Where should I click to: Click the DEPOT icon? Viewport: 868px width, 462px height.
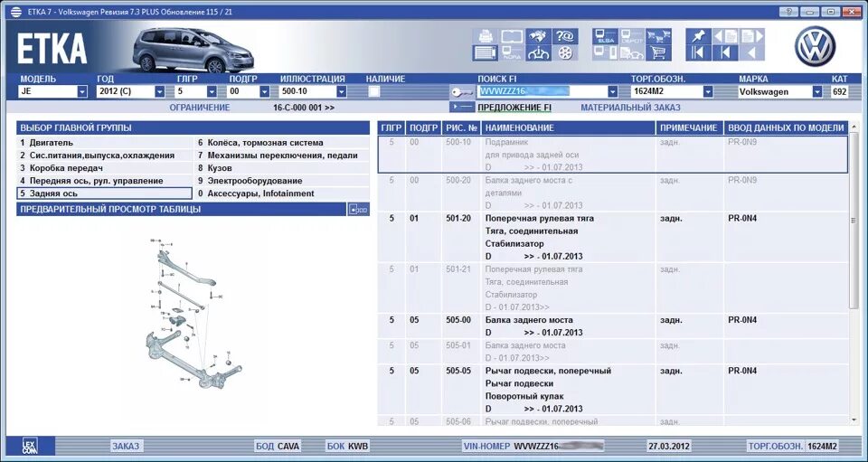click(x=632, y=36)
